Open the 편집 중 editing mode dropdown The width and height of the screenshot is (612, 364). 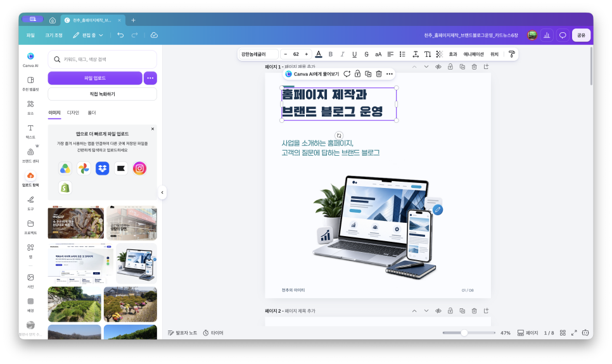(x=88, y=35)
